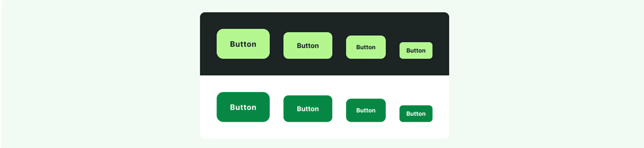
Task: Select the large dark green button next to the biggest
Action: pyautogui.click(x=308, y=109)
